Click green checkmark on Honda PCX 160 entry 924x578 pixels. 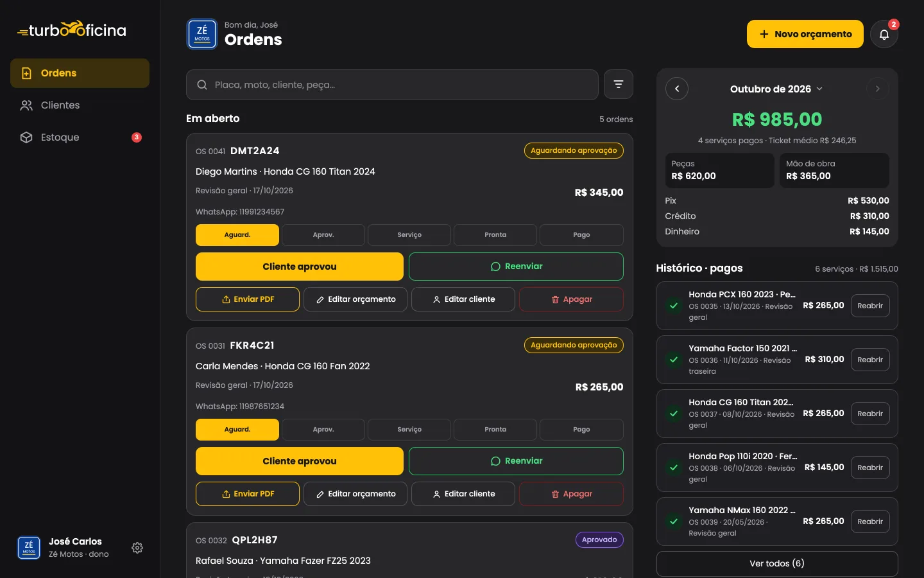point(674,306)
